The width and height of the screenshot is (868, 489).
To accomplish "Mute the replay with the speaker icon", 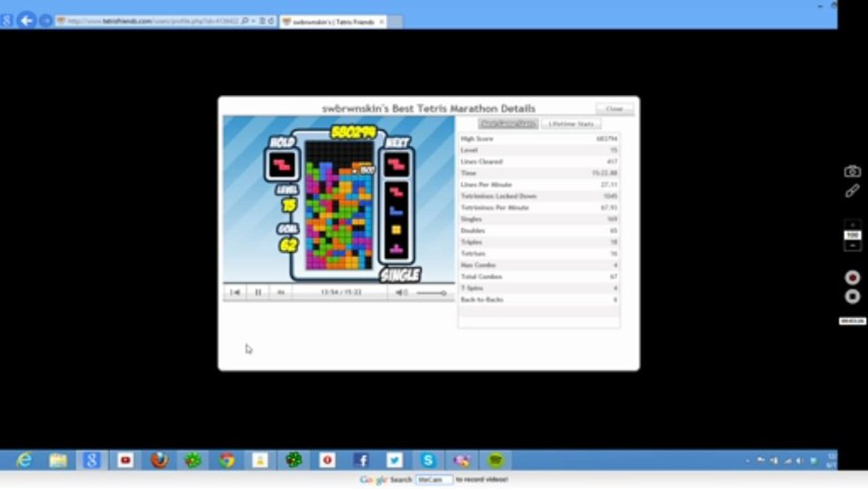I will [401, 292].
